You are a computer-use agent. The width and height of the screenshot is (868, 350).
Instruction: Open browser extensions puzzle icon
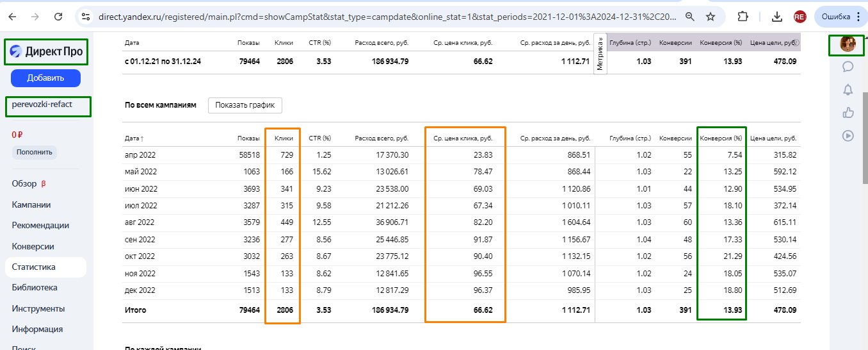pos(743,16)
